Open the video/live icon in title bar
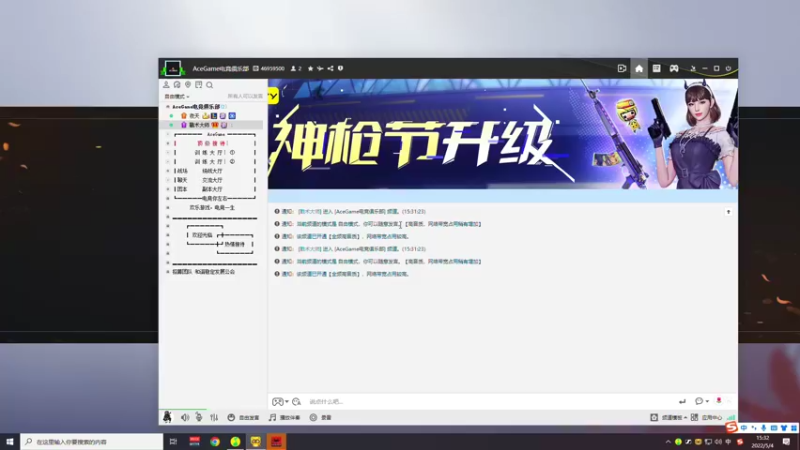 pyautogui.click(x=621, y=68)
